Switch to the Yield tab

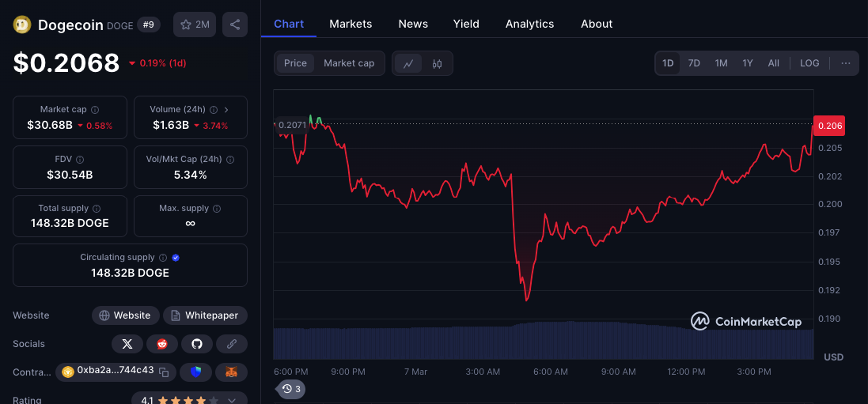click(x=466, y=24)
